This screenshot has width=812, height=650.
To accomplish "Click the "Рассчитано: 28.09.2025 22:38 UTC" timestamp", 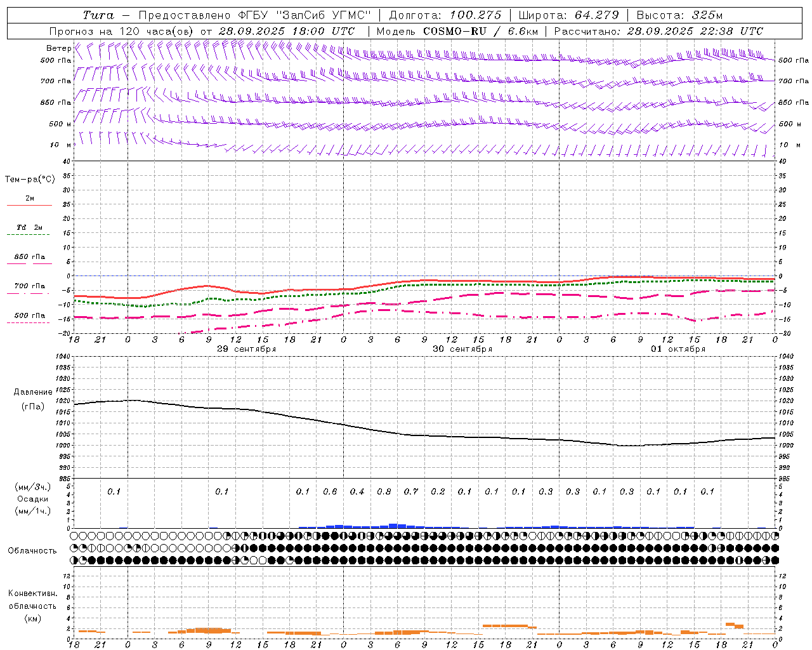I will coord(658,31).
